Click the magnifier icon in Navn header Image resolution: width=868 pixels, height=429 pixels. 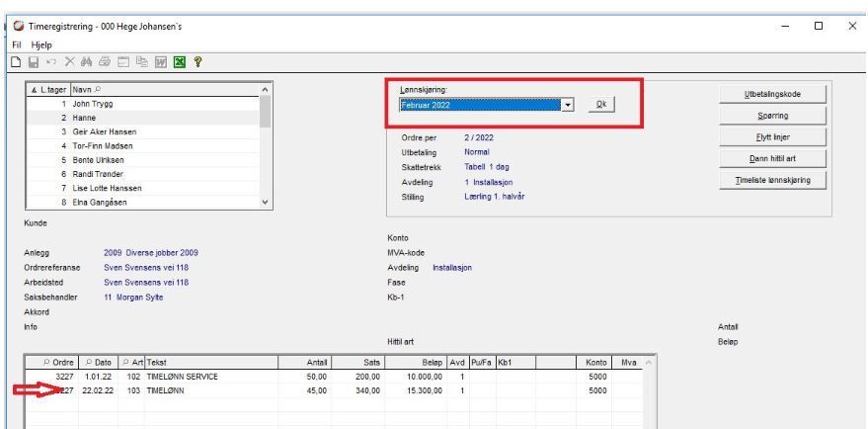coord(99,89)
